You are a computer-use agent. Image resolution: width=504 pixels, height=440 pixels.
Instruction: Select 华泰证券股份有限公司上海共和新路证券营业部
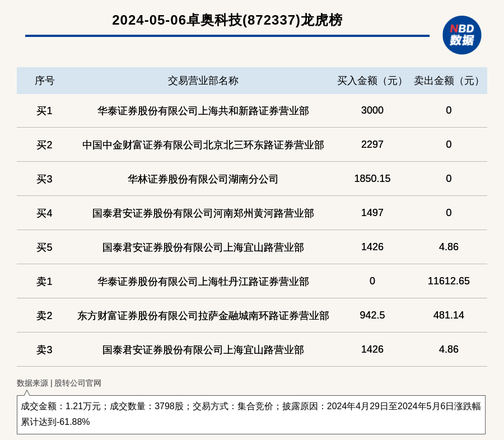(203, 111)
